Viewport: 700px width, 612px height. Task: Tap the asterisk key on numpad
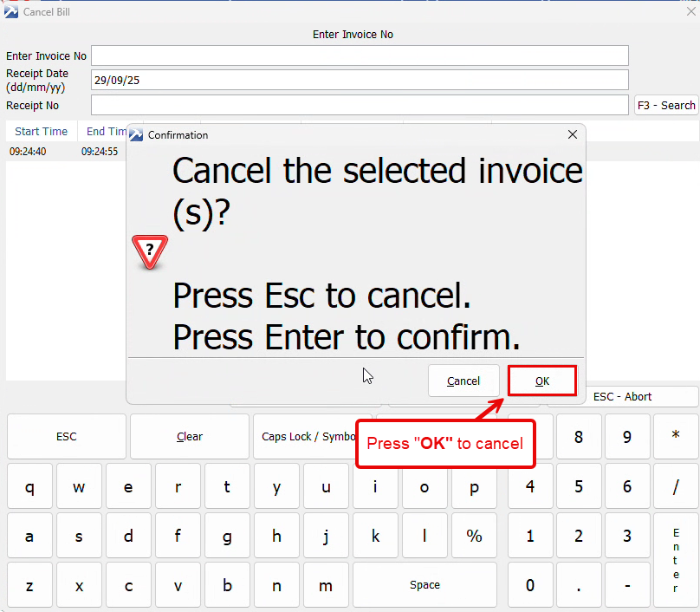tap(676, 437)
